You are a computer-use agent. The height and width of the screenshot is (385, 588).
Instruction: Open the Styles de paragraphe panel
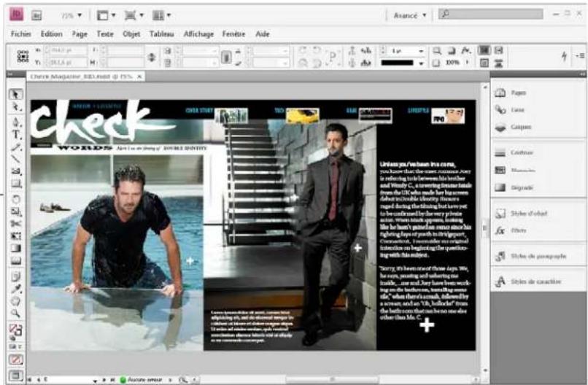pyautogui.click(x=530, y=256)
